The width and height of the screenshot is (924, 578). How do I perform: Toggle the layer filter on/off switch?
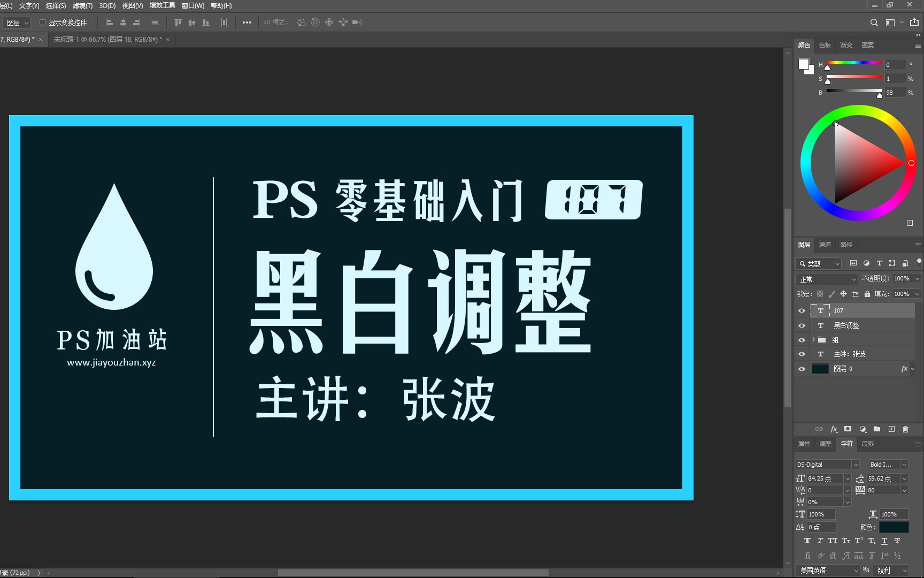(x=919, y=262)
